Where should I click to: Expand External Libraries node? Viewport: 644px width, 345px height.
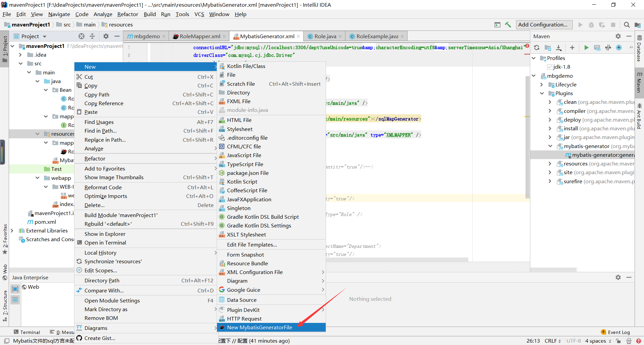pyautogui.click(x=12, y=230)
